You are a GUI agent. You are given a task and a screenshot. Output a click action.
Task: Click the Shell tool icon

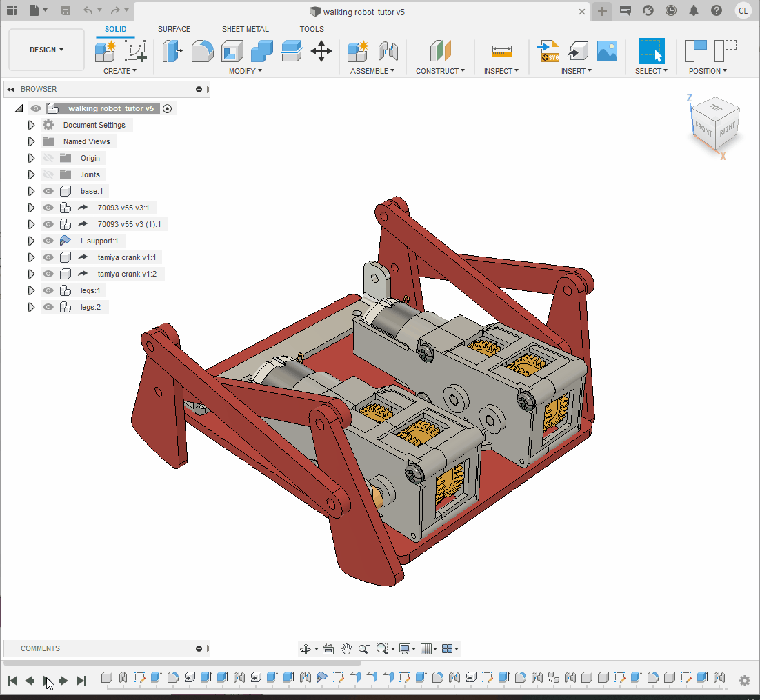pos(232,51)
